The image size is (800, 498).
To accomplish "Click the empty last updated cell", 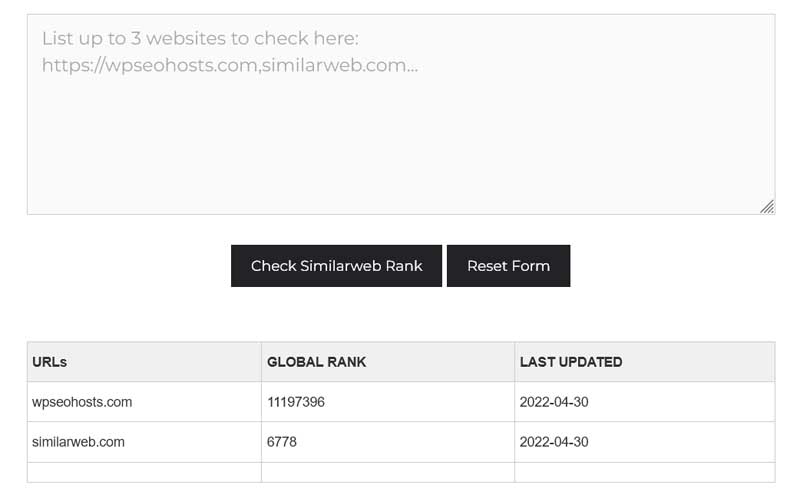I will pos(645,472).
